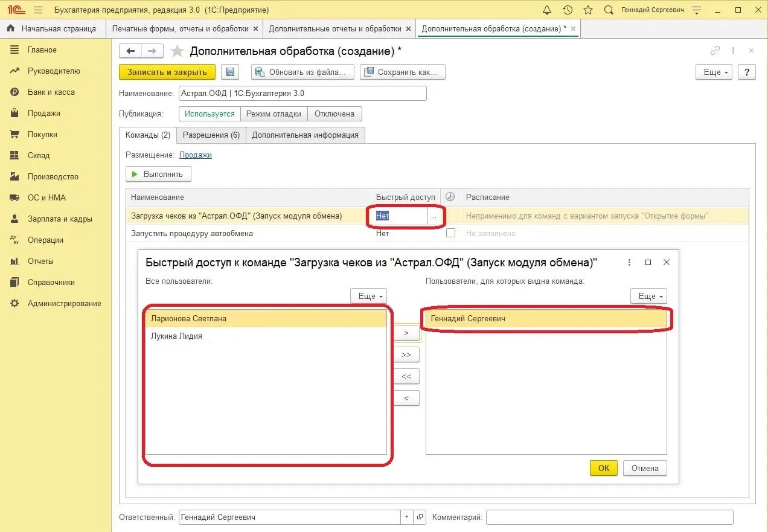This screenshot has width=768, height=532.
Task: Remove selected user with < button
Action: point(406,398)
